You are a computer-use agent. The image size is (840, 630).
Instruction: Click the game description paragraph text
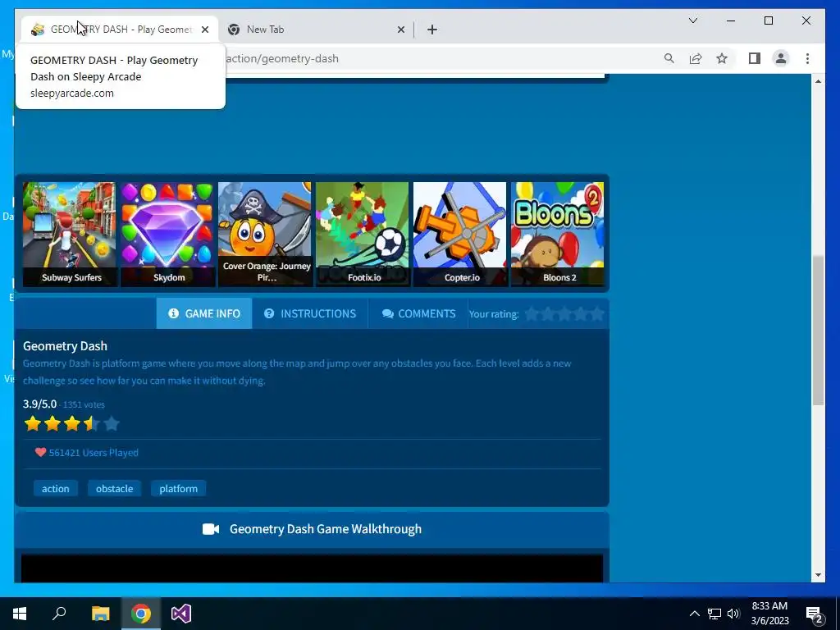click(x=297, y=372)
